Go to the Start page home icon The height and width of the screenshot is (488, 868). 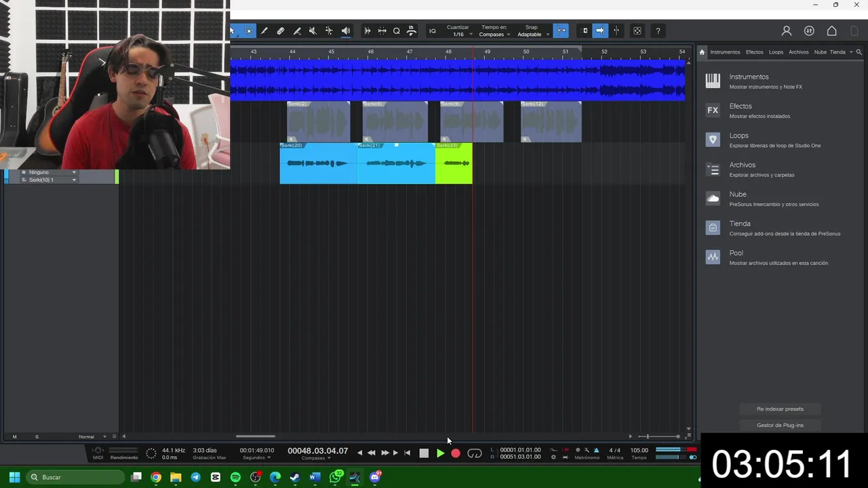tap(832, 30)
